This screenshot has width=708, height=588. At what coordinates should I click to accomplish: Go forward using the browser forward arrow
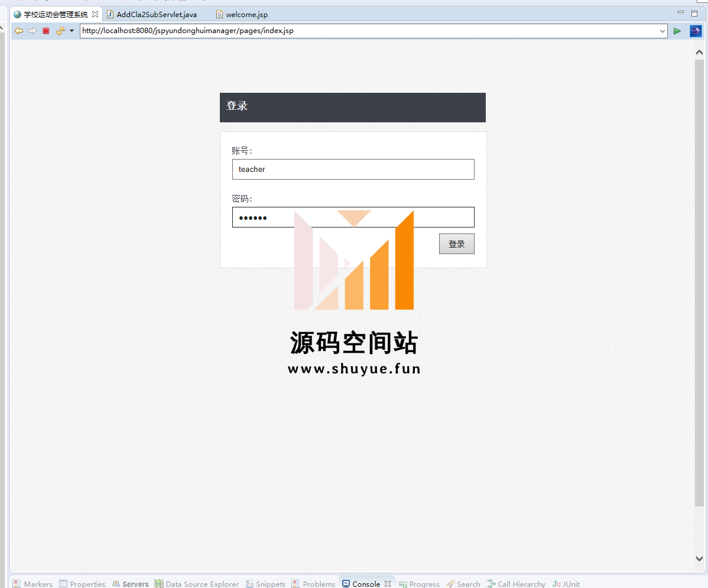33,31
